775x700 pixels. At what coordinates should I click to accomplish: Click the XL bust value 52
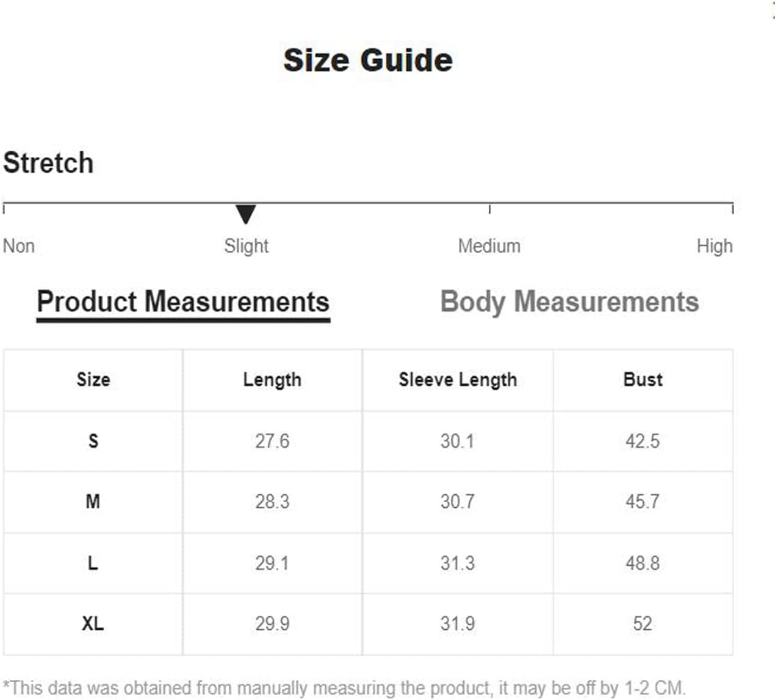pos(643,624)
